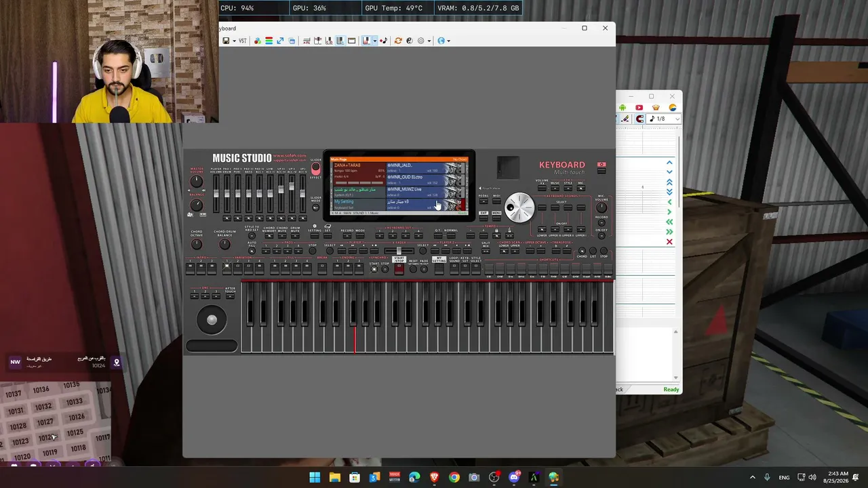Open the VST toolbar option

point(242,41)
